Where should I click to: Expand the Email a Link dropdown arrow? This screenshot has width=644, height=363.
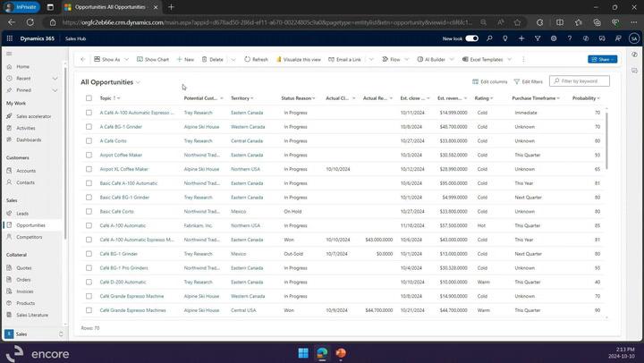pyautogui.click(x=371, y=59)
